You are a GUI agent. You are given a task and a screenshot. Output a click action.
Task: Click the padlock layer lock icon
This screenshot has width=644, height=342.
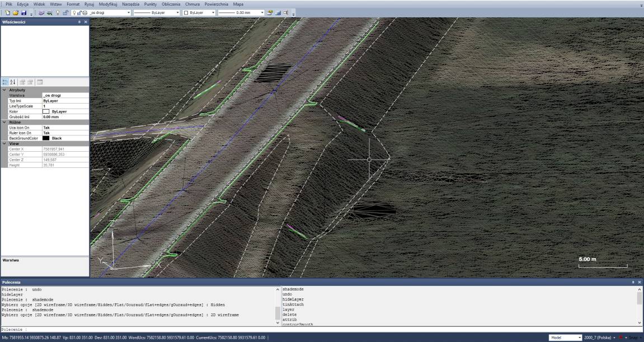pyautogui.click(x=65, y=12)
